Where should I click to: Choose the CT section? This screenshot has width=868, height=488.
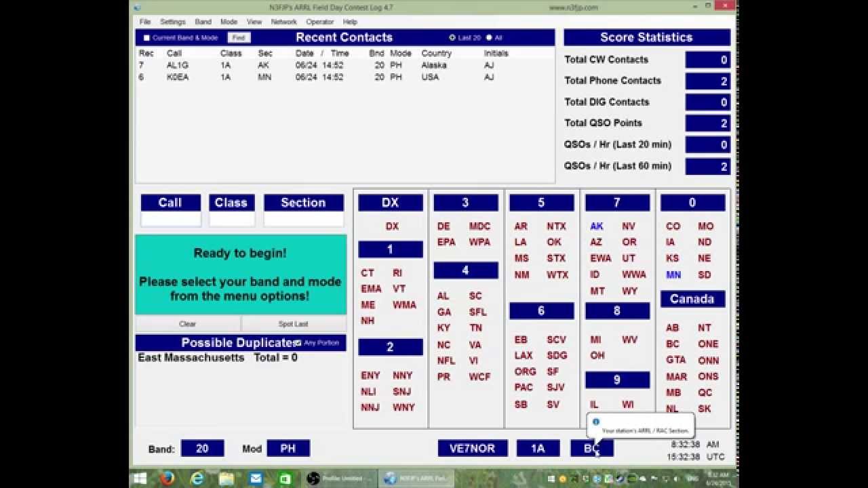click(x=368, y=273)
